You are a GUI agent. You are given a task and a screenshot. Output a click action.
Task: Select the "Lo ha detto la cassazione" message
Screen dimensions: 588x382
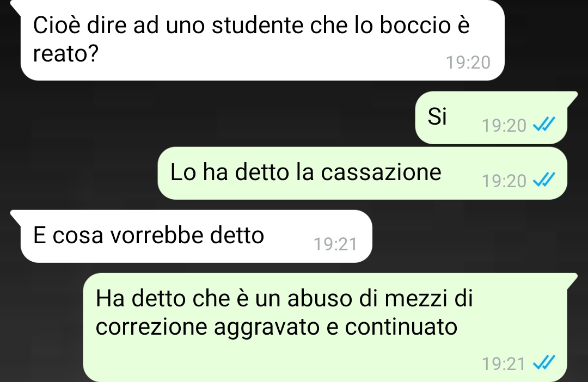pyautogui.click(x=362, y=173)
